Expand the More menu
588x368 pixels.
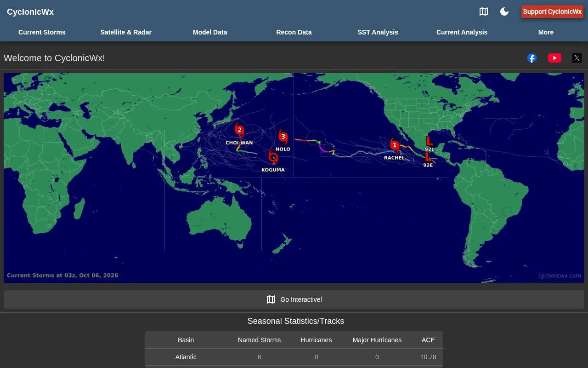click(546, 32)
